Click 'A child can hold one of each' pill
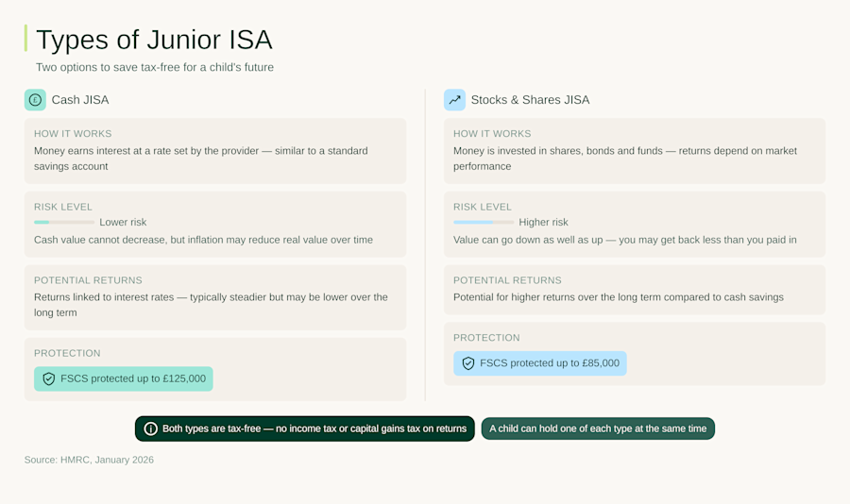This screenshot has width=850, height=504. [x=598, y=428]
